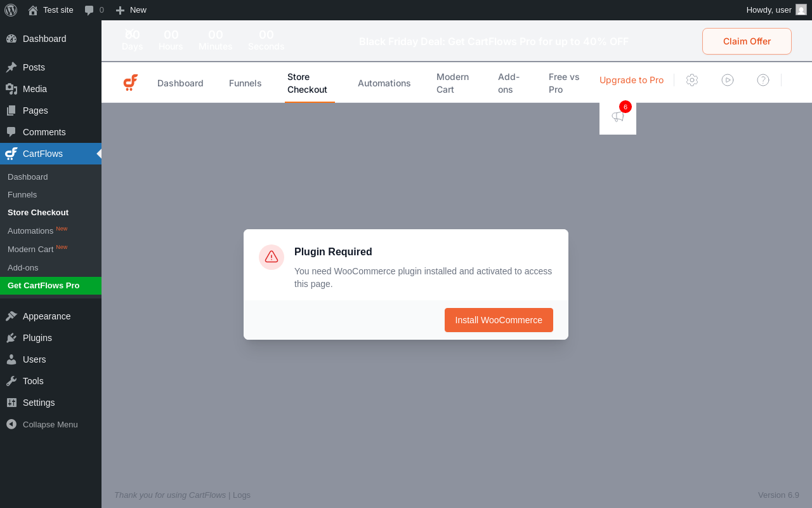Screen dimensions: 812x508
Task: Click the CartFlows logo in header
Action: [131, 83]
